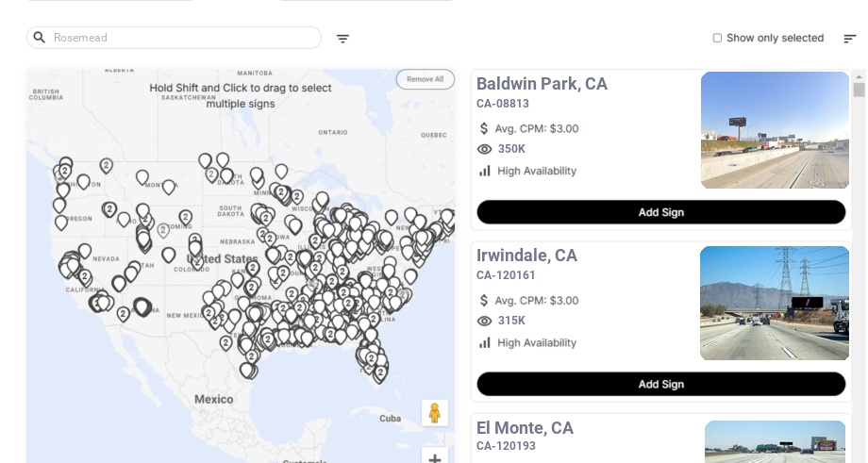868x463 pixels.
Task: Click the map zoom in plus button
Action: click(434, 457)
